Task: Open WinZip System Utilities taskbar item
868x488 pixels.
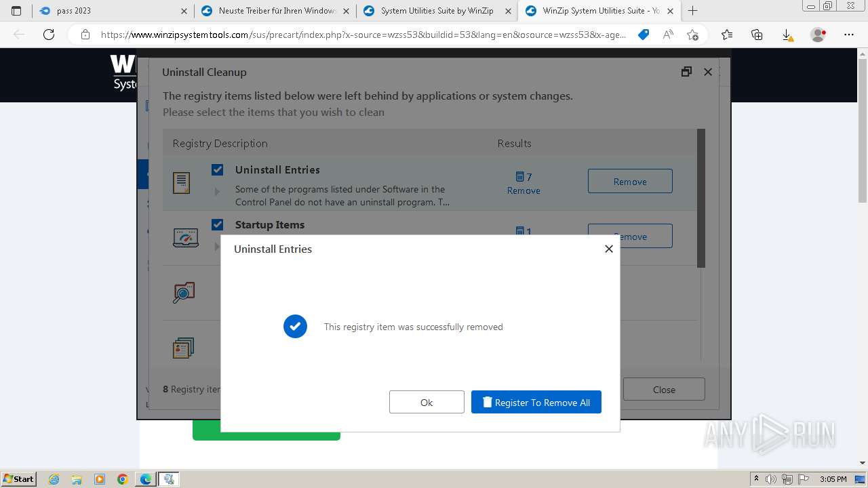Action: [x=169, y=479]
